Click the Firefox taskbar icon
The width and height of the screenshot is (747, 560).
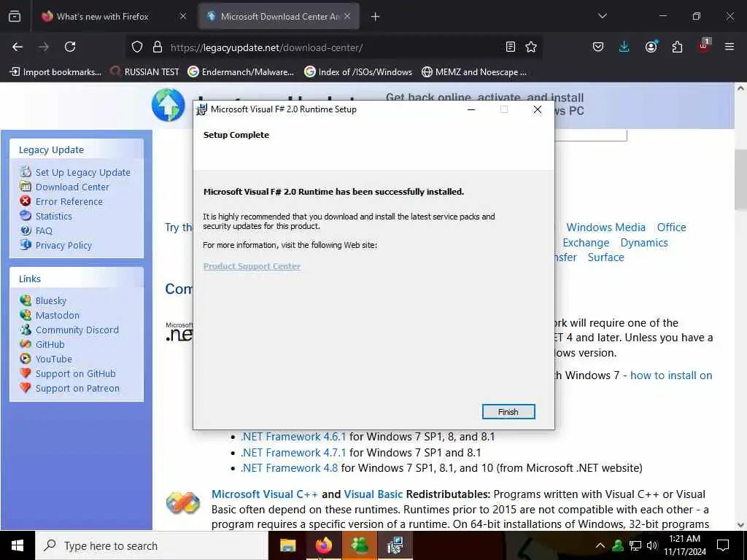click(323, 545)
